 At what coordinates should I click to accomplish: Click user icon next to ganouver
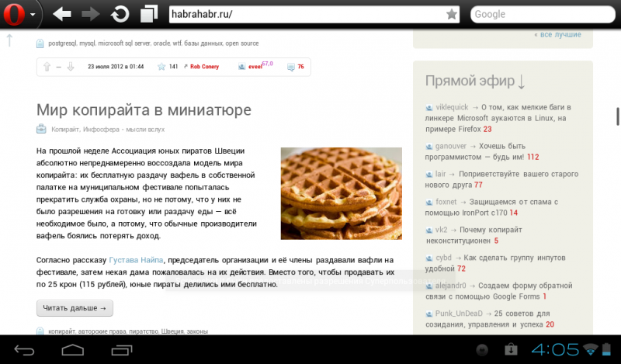tap(429, 147)
